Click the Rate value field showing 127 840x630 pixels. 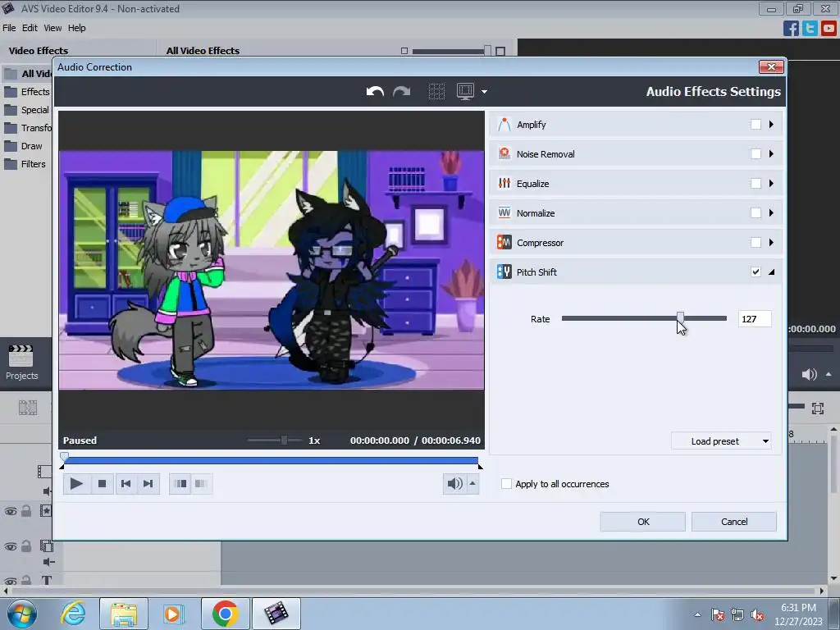click(x=755, y=319)
